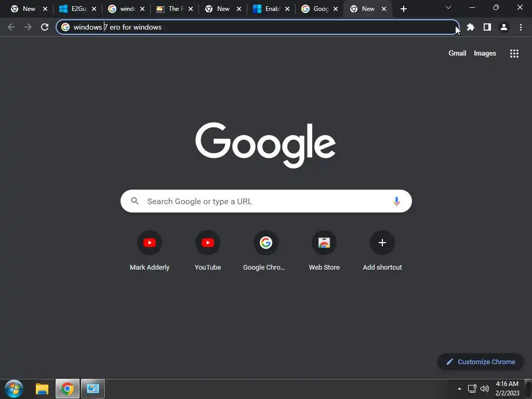532x399 pixels.
Task: Open the volume tray icon
Action: (x=485, y=389)
